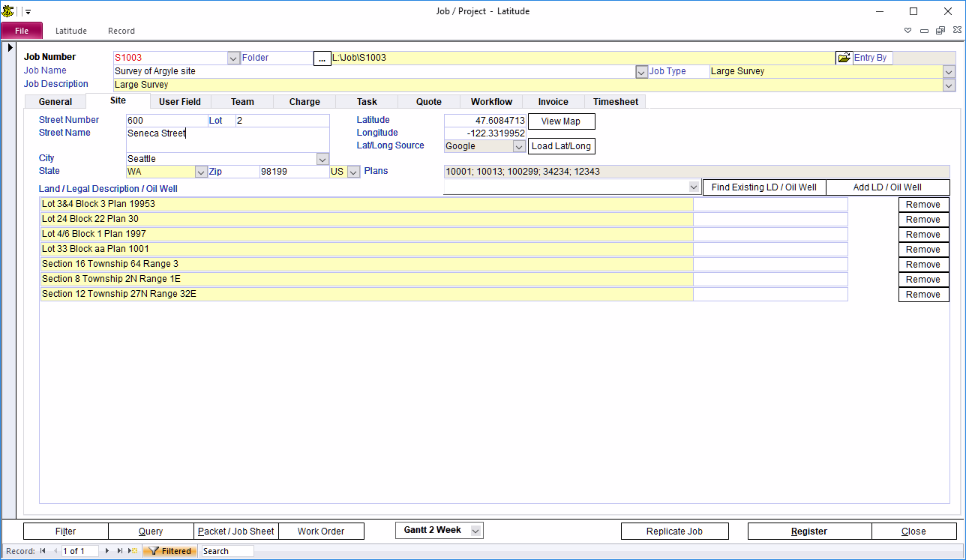Screen dimensions: 966x560
Task: Open the job folder with the folder icon
Action: [x=844, y=58]
